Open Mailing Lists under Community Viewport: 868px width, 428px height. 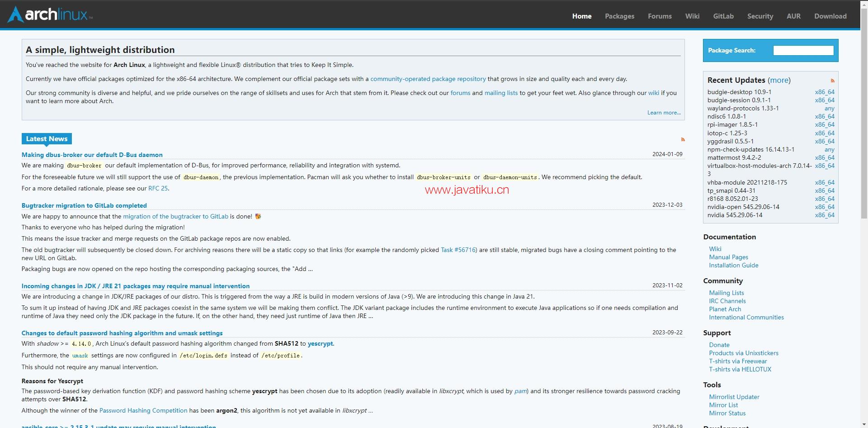[x=726, y=293]
